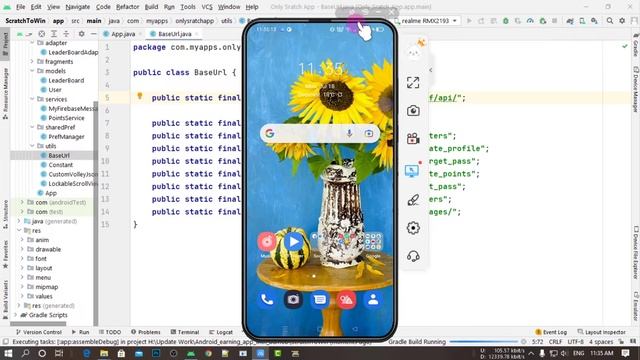Switch to the BaseUrl.java editor tab

(174, 34)
